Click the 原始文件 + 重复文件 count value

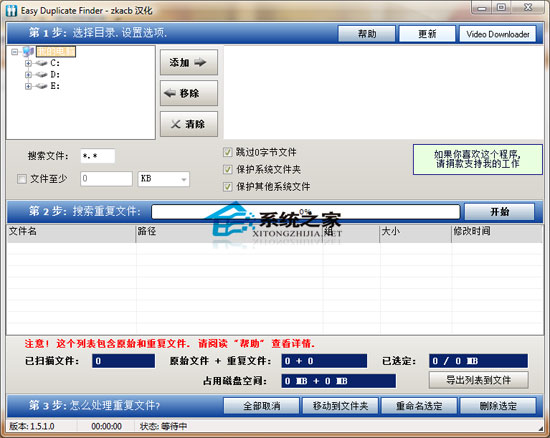point(324,361)
